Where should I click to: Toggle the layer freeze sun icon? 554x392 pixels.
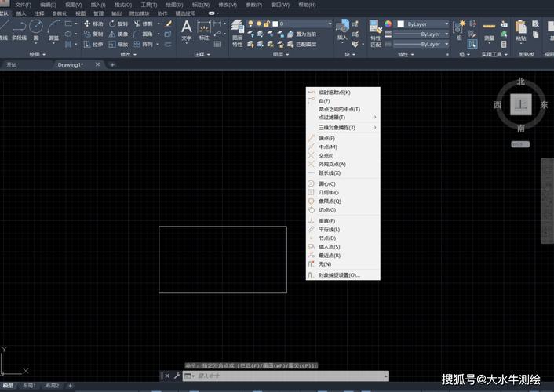tap(259, 24)
